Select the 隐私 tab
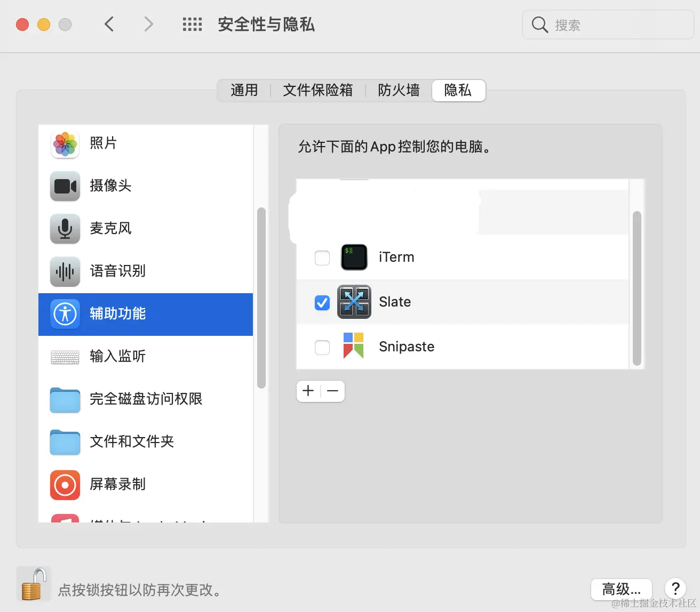Screen dimensions: 700x612 458,90
